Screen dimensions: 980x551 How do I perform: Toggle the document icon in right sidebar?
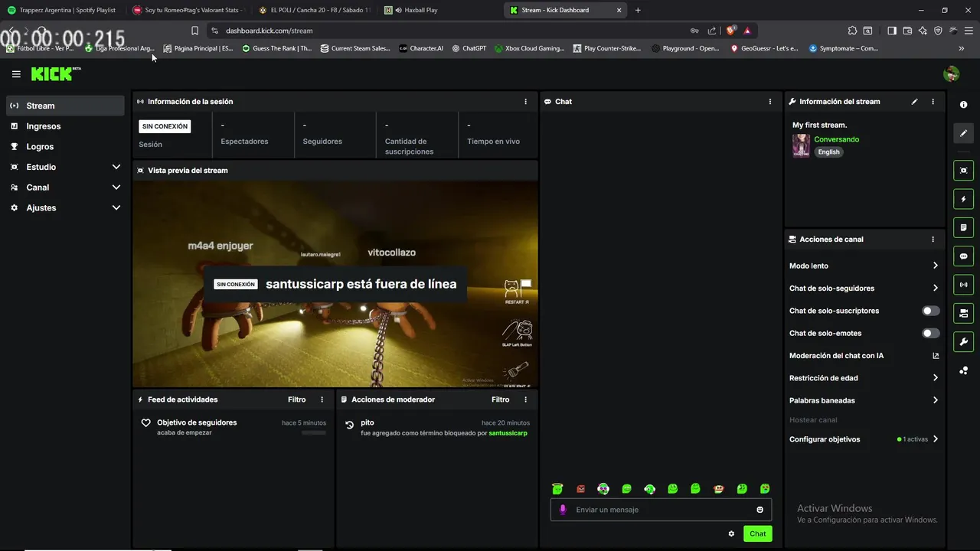coord(963,227)
